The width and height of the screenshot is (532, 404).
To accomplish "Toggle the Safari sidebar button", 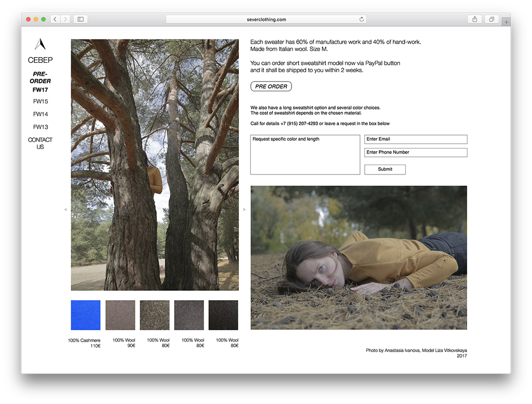I will 81,19.
